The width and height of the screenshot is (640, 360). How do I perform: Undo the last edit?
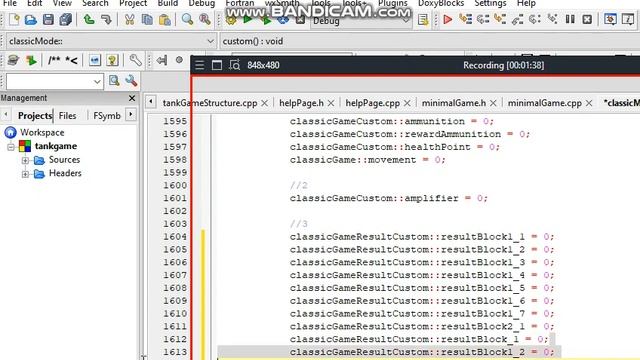click(x=89, y=19)
